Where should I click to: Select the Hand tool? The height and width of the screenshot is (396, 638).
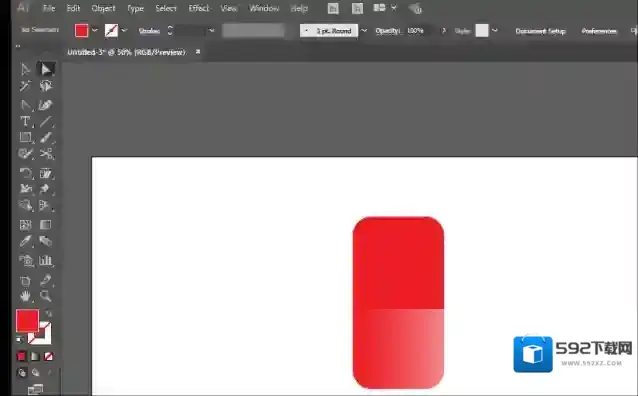(x=25, y=296)
